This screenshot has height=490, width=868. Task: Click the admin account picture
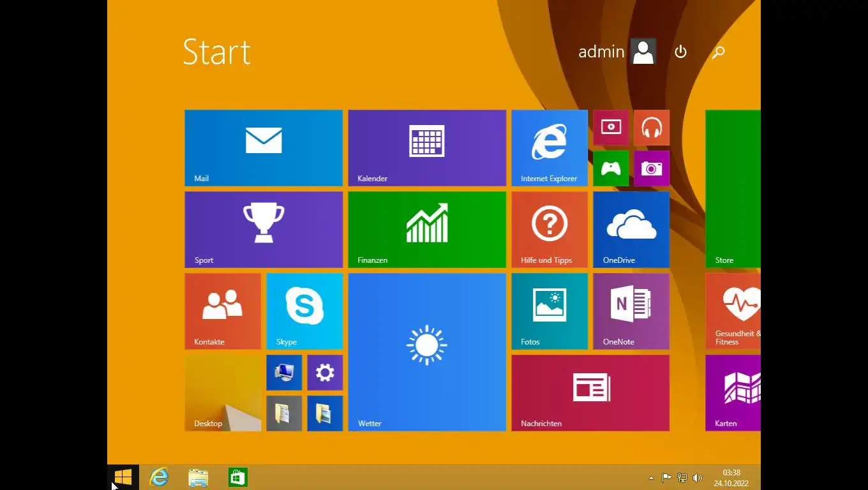tap(643, 52)
